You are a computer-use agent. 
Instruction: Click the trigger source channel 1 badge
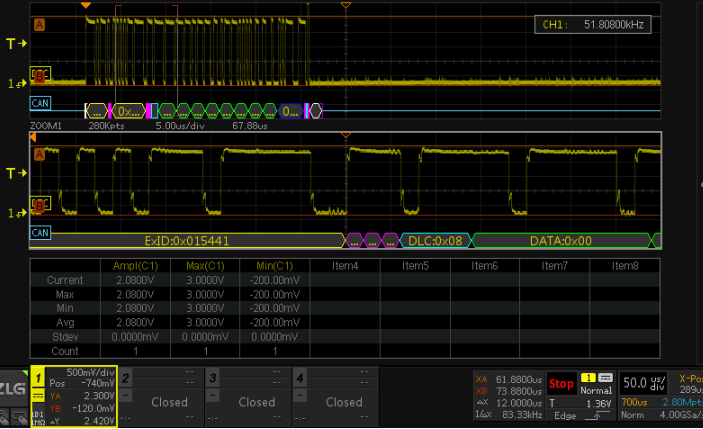(x=588, y=378)
